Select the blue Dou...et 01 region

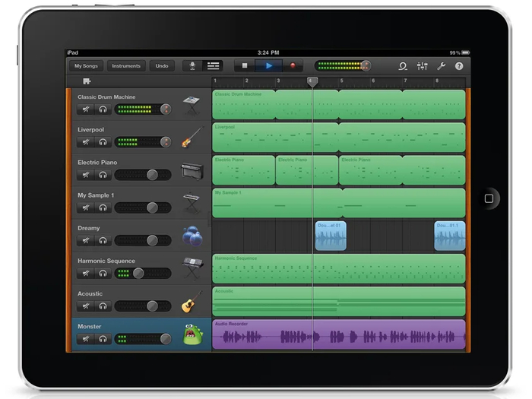click(x=331, y=236)
